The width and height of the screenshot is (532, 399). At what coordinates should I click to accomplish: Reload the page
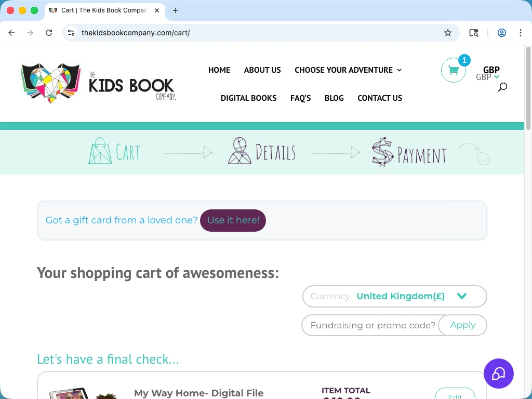tap(49, 32)
